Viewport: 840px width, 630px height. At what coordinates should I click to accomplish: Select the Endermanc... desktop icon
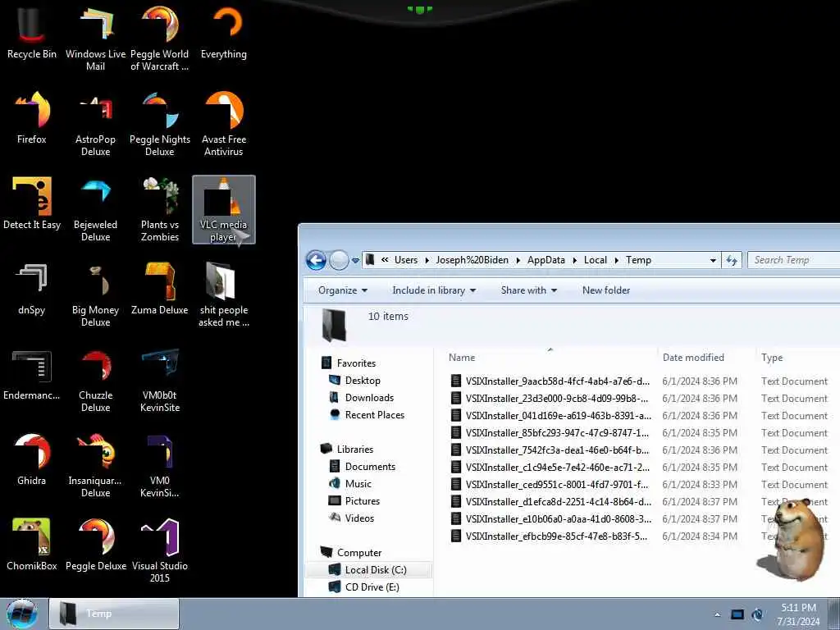click(x=32, y=374)
